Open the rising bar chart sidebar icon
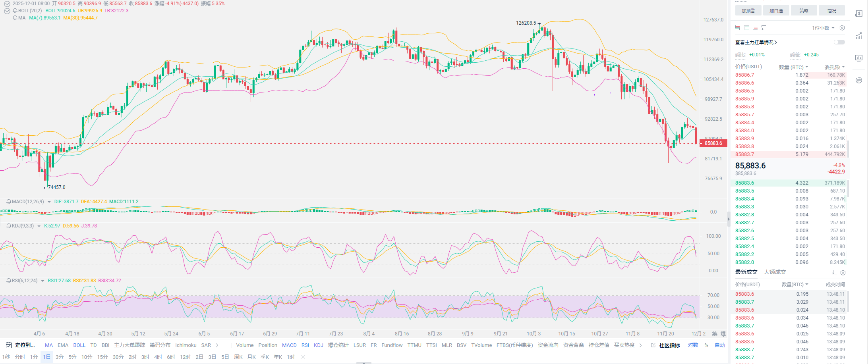Image resolution: width=868 pixels, height=364 pixels. (859, 36)
